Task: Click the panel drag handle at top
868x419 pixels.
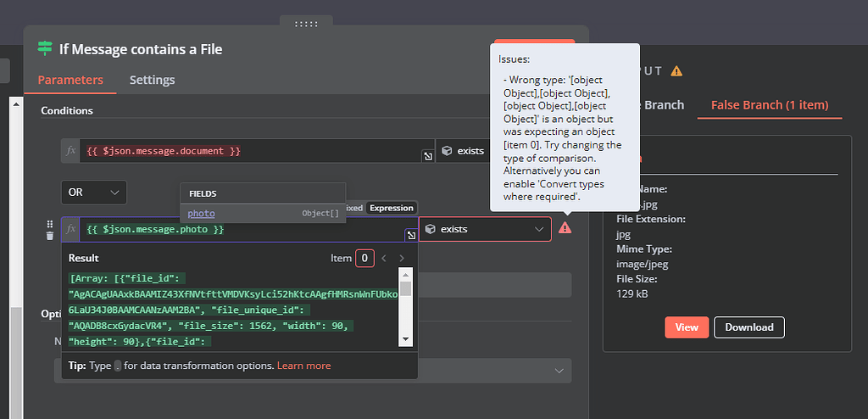Action: [307, 24]
